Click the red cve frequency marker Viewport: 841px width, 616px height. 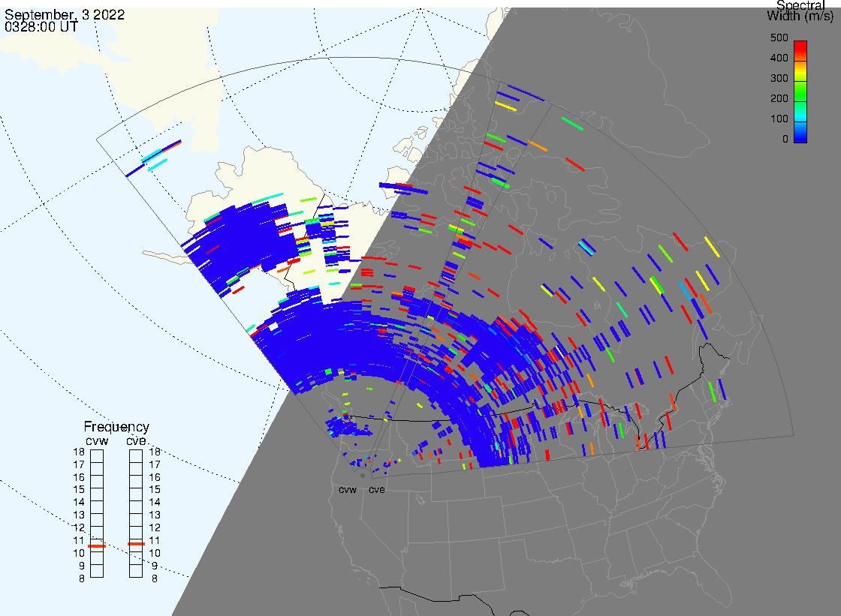136,544
